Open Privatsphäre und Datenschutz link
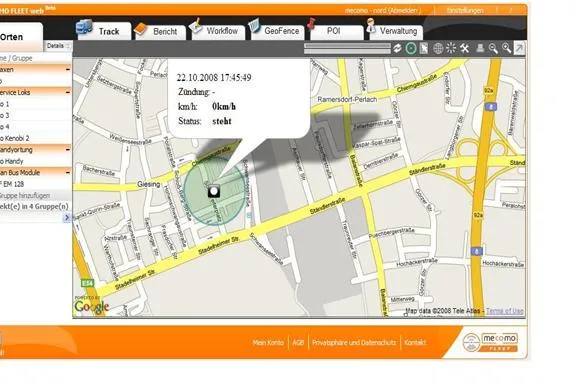Image resolution: width=576 pixels, height=384 pixels. [x=354, y=342]
